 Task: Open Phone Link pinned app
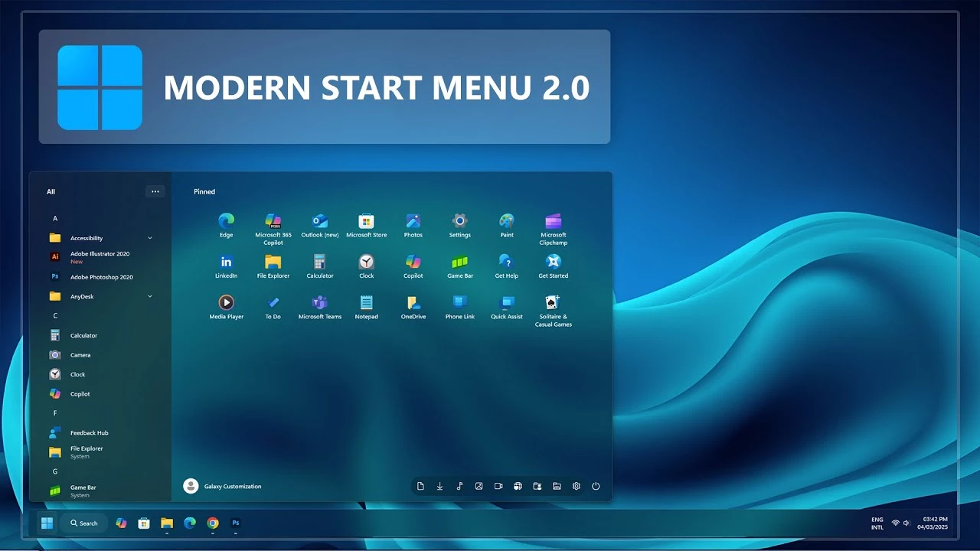coord(460,307)
